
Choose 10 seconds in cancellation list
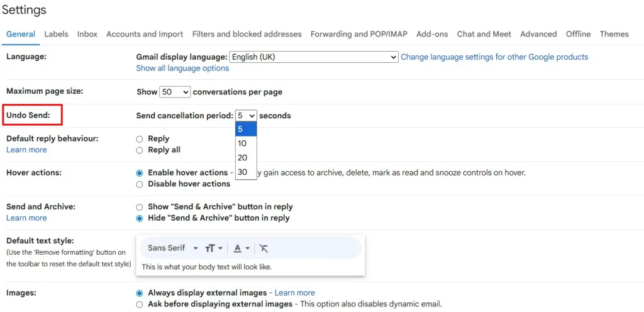246,143
